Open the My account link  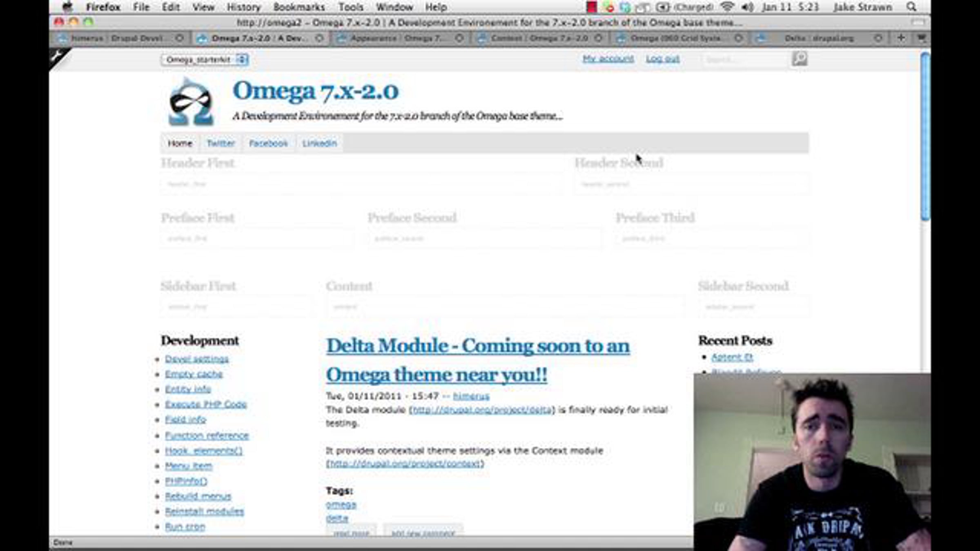[608, 59]
